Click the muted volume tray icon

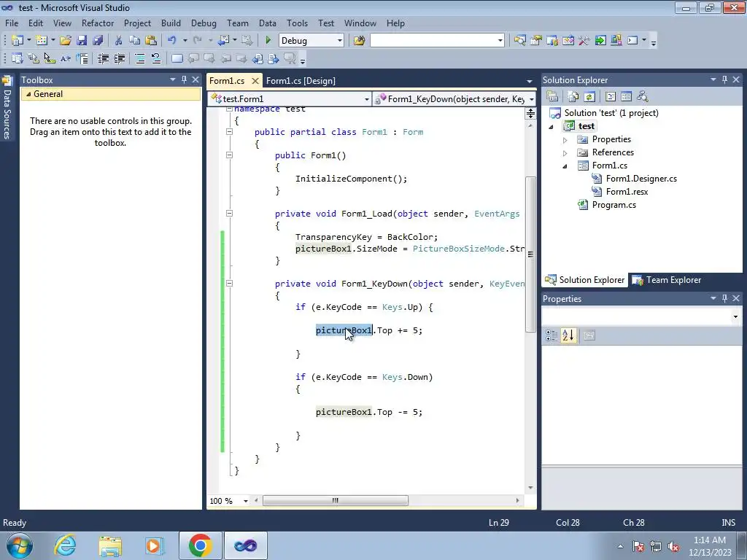coord(673,547)
